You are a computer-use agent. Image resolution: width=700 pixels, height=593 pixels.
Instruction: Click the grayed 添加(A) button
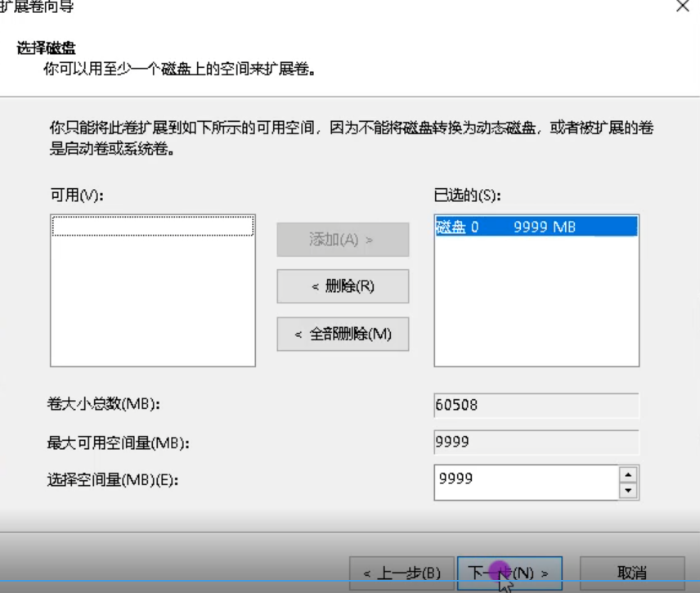coord(343,240)
